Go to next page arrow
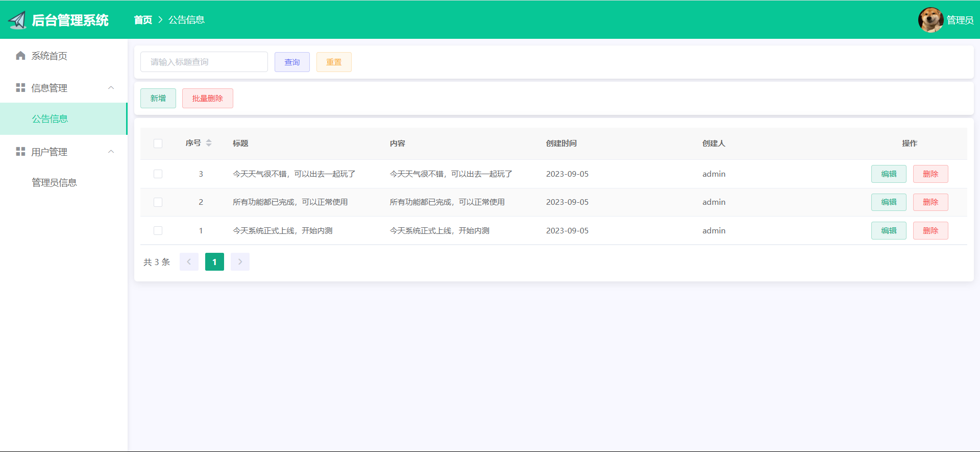This screenshot has width=980, height=452. coord(240,262)
